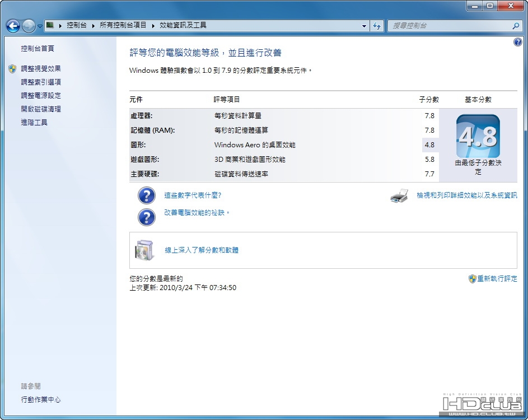Click shield icon beside 調整視覺效果
The width and height of the screenshot is (528, 420).
[x=12, y=69]
